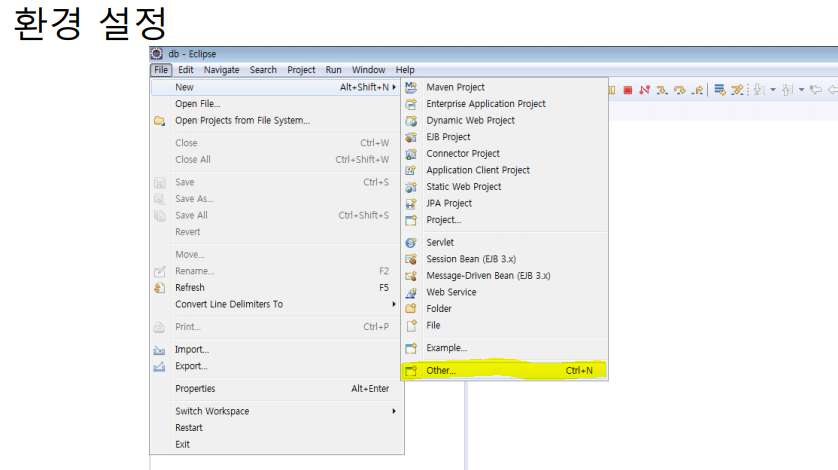
Task: Open the Navigate menu
Action: (x=221, y=70)
